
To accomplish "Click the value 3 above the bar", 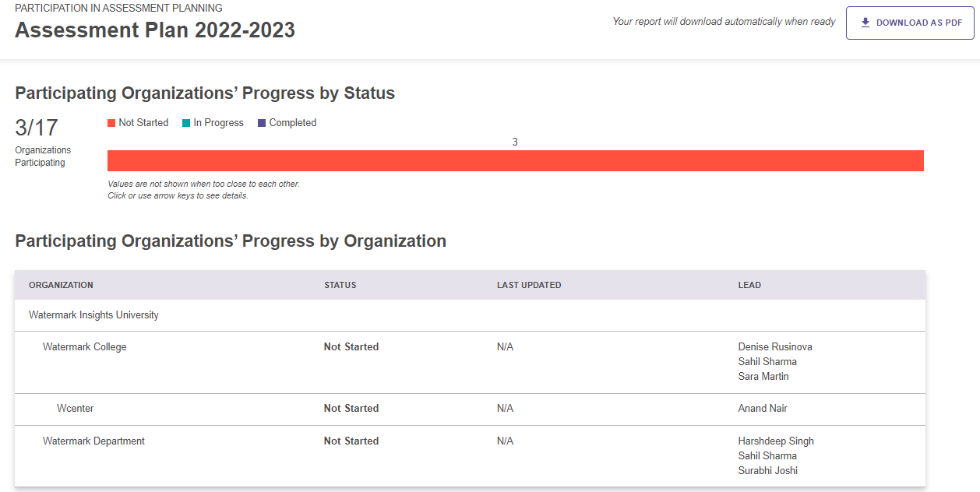I will coord(515,142).
